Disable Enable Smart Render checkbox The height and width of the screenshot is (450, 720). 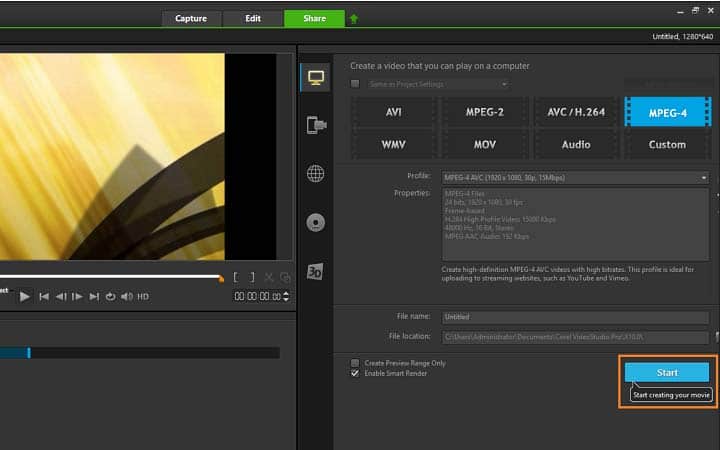(x=355, y=373)
